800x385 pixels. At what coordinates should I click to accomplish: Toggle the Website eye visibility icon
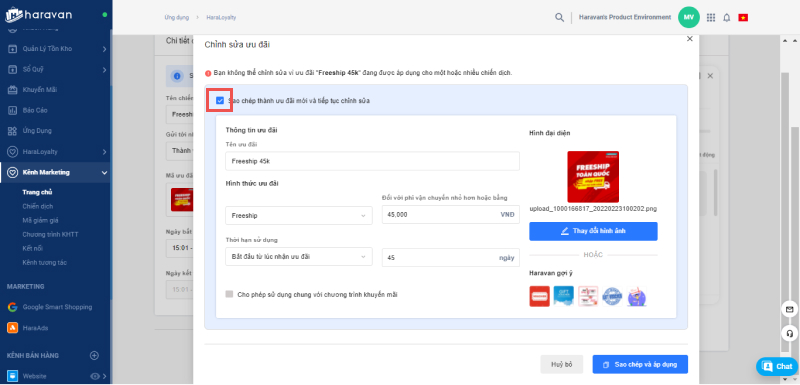pos(94,376)
